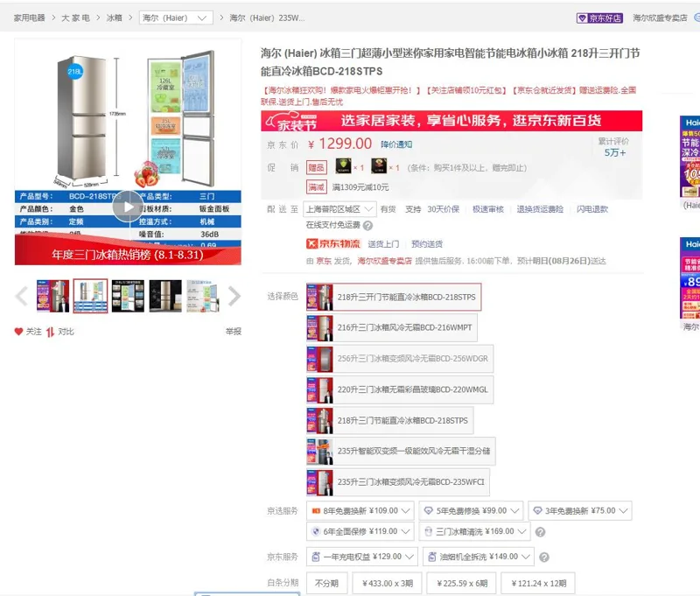Expand 6年全面保修 ¥119.00 service
700x596 pixels.
pyautogui.click(x=360, y=532)
